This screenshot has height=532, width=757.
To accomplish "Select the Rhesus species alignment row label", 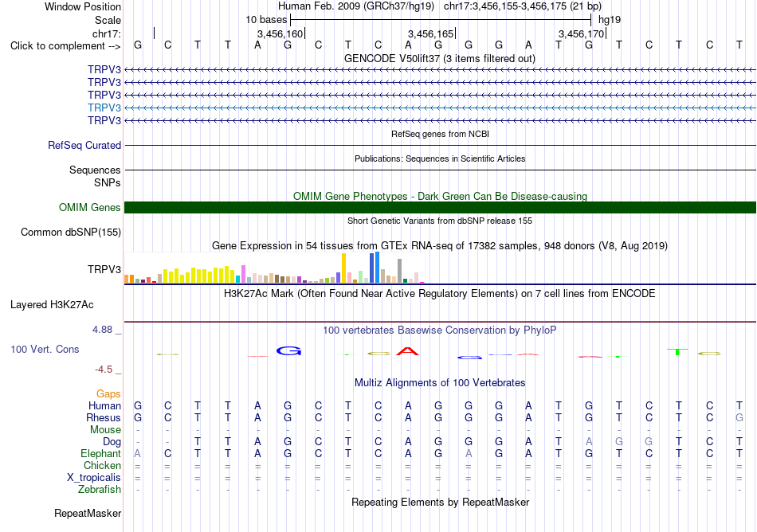I will [x=104, y=417].
